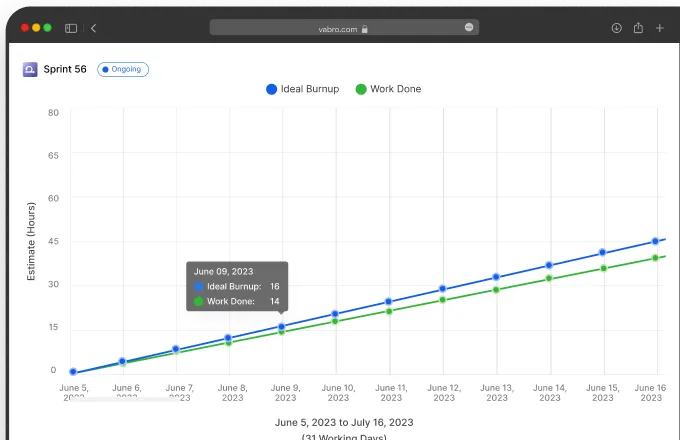Click the June 15 Work Done data point

pos(603,268)
